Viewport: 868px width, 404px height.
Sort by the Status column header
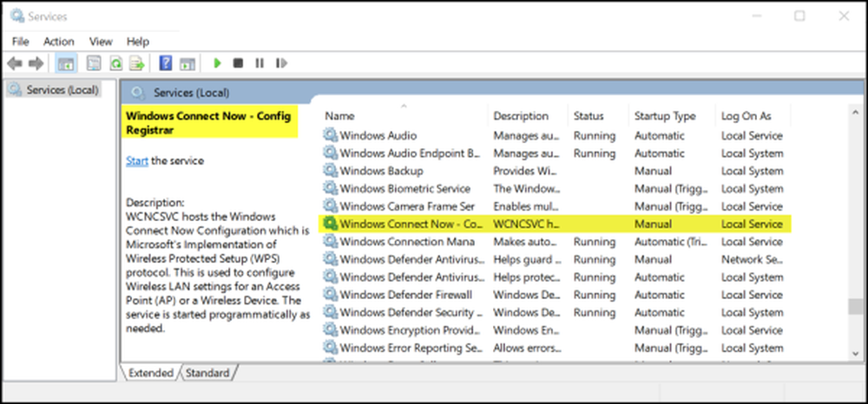[589, 116]
